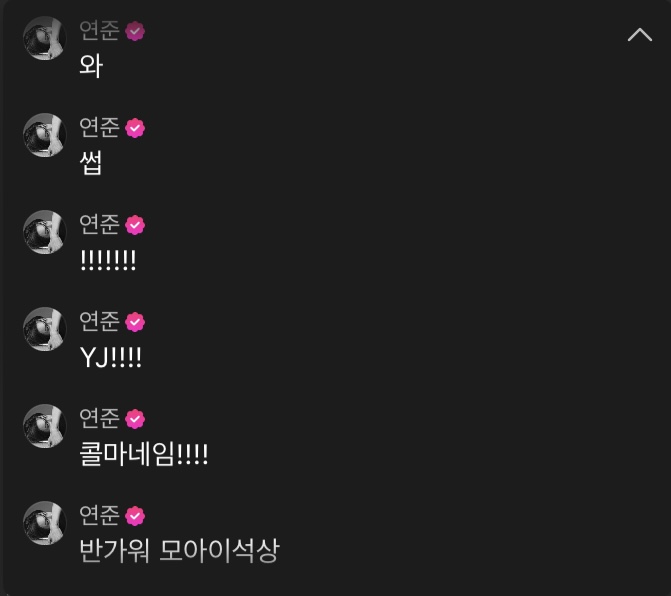The height and width of the screenshot is (596, 671).
Task: Open profile avatar beside the '콜마네임!!!!' message
Action: 45,426
